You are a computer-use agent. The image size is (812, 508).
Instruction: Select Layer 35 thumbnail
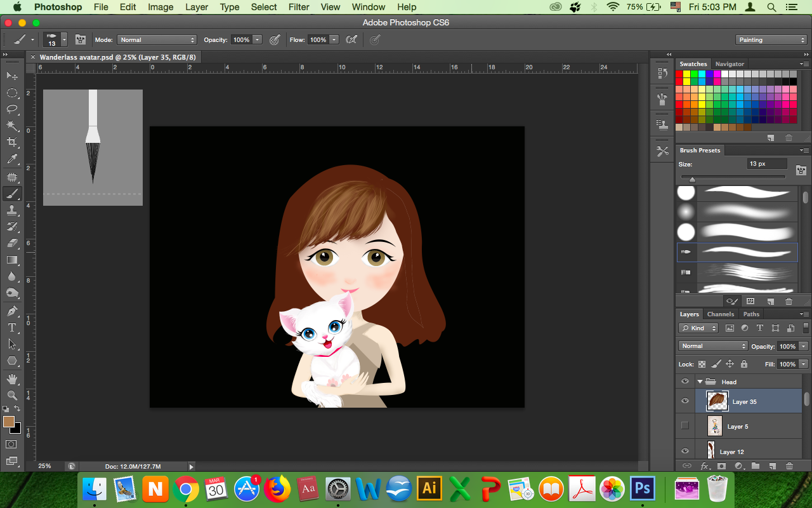pyautogui.click(x=717, y=401)
